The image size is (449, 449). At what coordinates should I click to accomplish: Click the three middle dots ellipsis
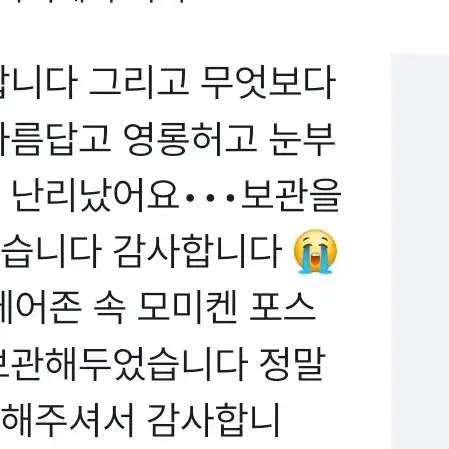click(x=210, y=198)
